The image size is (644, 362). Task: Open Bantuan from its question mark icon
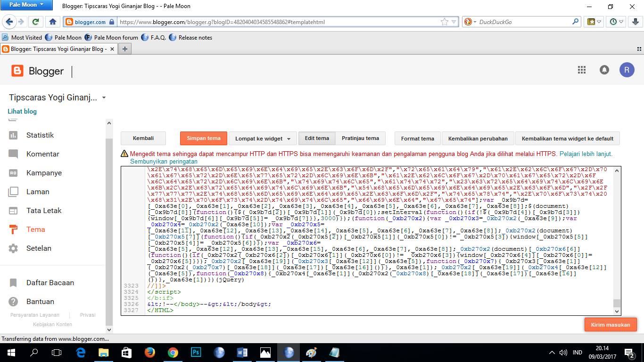coord(13,302)
